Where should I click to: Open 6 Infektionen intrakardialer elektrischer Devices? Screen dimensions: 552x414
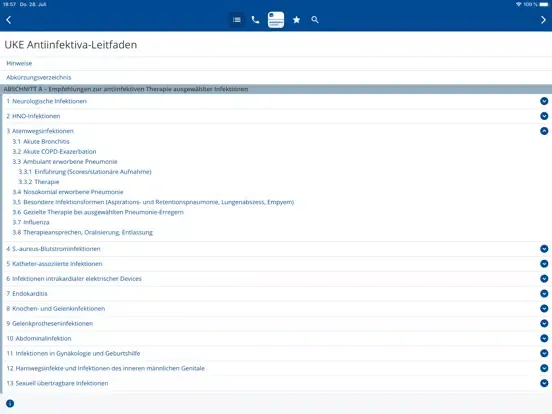point(74,278)
